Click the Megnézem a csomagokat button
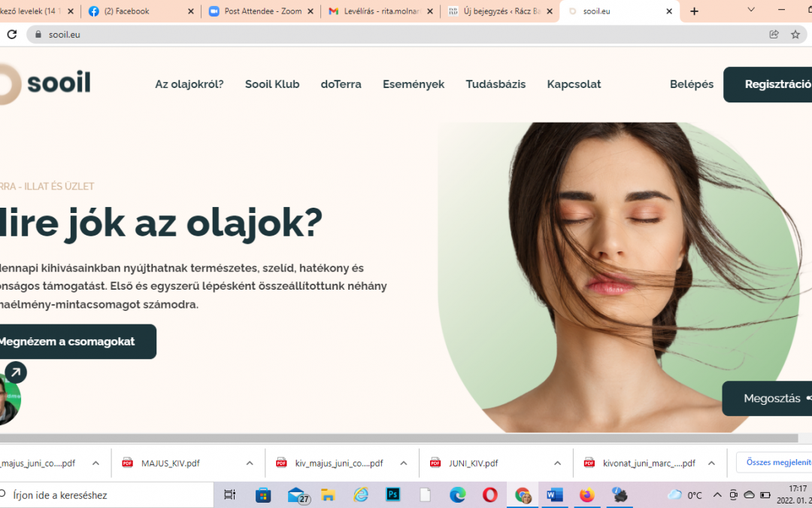This screenshot has height=508, width=812. coord(71,341)
